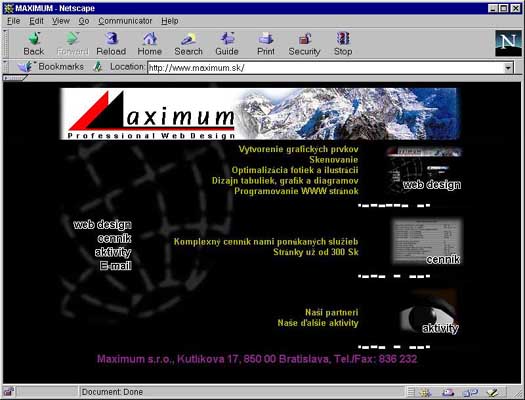Open the File menu

(x=14, y=21)
